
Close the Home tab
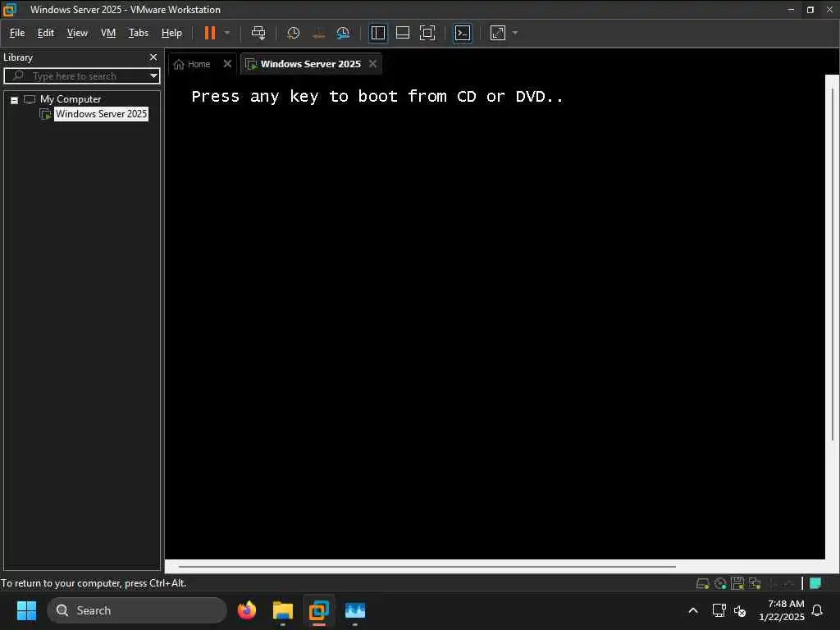pyautogui.click(x=227, y=64)
